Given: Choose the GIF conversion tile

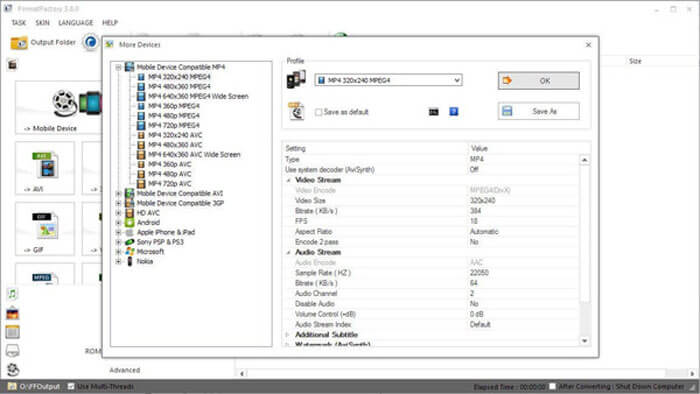Looking at the screenshot, I should click(x=45, y=228).
